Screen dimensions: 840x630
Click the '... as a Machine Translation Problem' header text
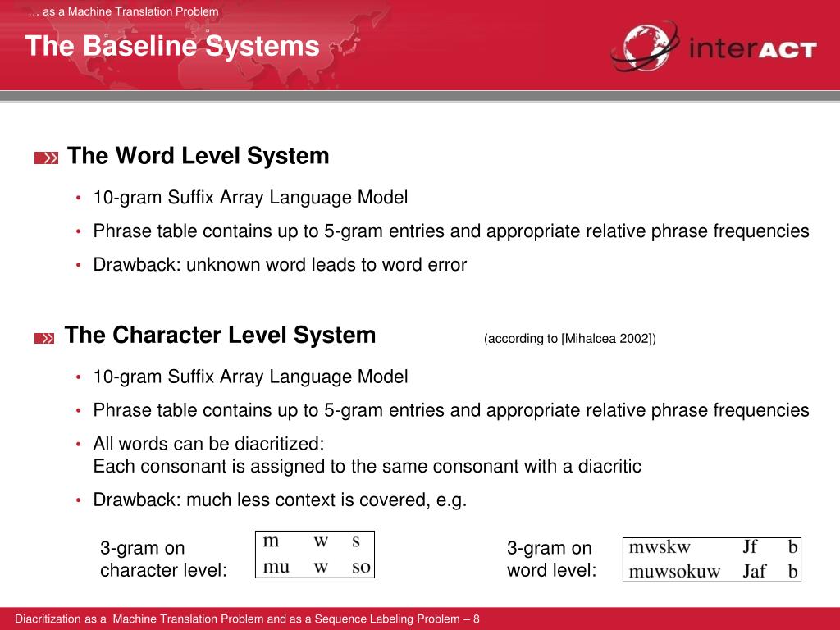[123, 11]
